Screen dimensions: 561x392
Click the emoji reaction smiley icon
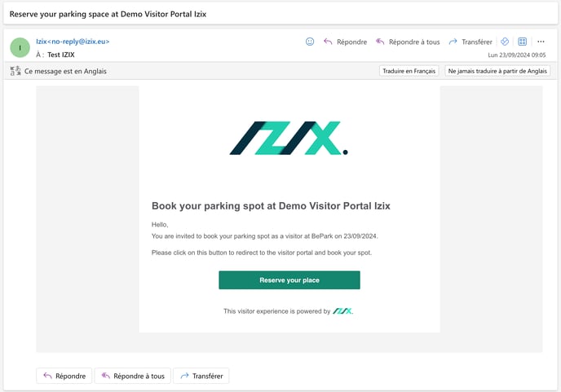[310, 42]
